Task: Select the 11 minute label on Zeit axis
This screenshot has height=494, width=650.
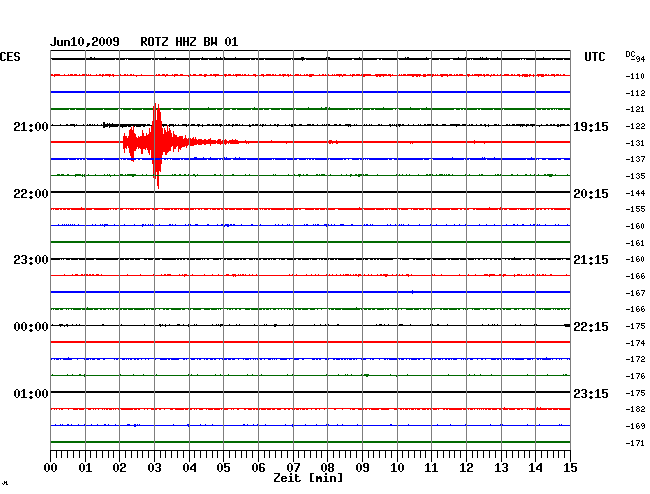Action: point(431,468)
